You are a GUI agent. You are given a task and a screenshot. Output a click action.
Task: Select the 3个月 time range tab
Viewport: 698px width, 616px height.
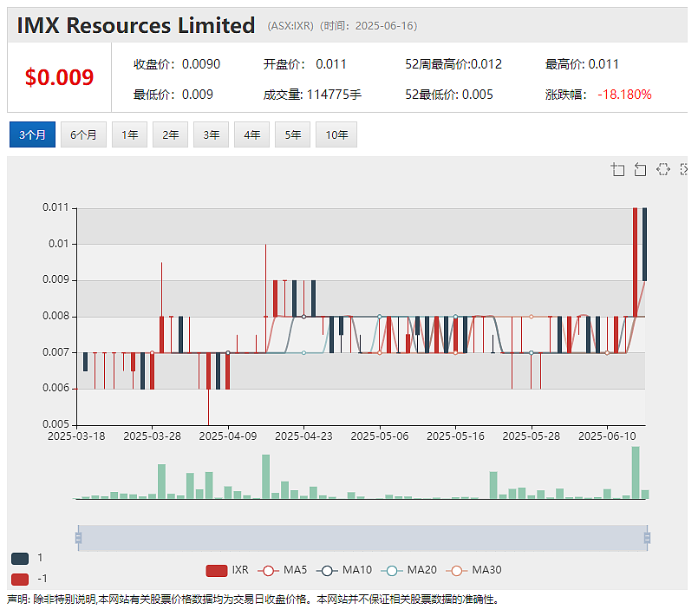pos(32,134)
